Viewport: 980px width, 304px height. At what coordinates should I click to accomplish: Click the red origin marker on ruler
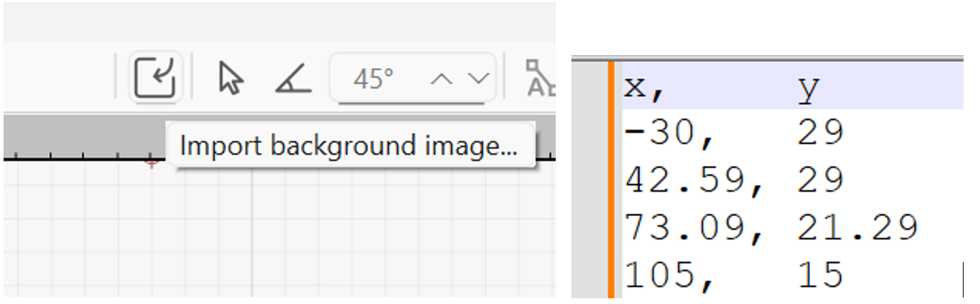[151, 162]
